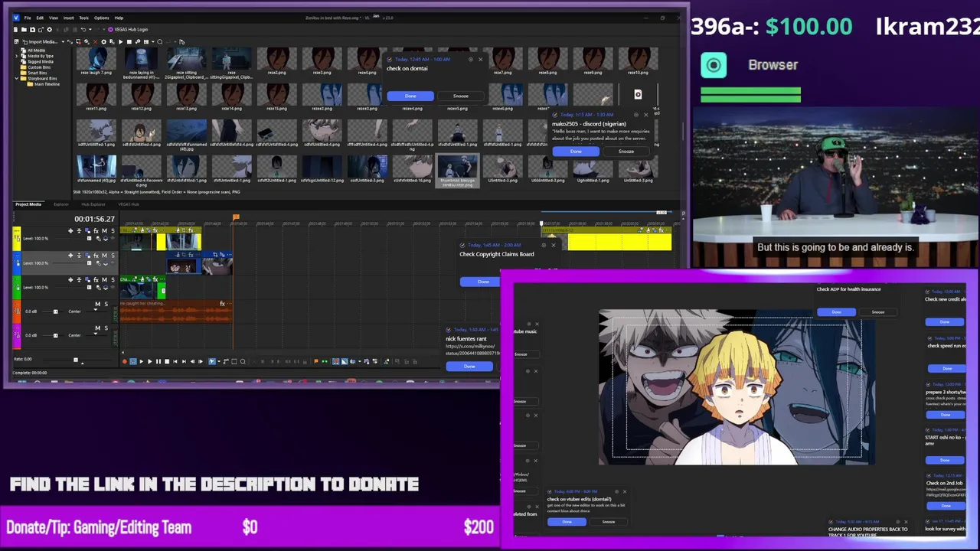Open project Properties gear in main toolbar
This screenshot has width=980, height=551.
coord(50,30)
